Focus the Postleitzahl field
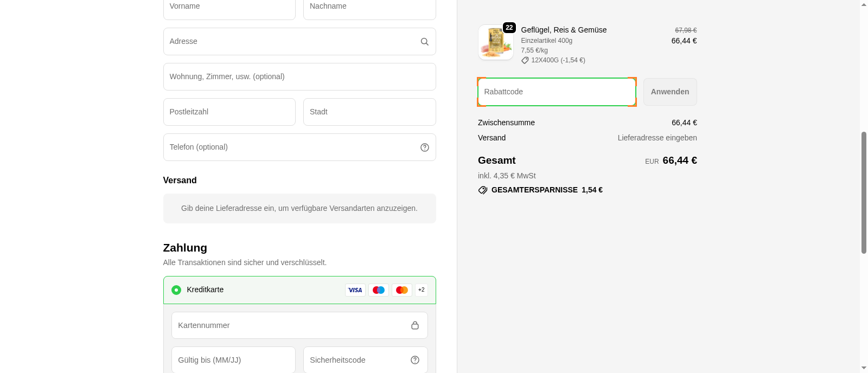The image size is (868, 373). click(x=229, y=112)
